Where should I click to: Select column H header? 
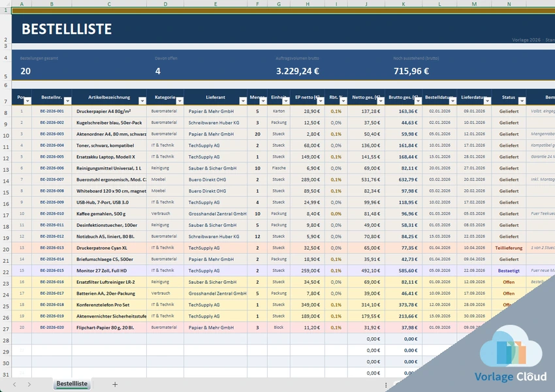click(308, 3)
